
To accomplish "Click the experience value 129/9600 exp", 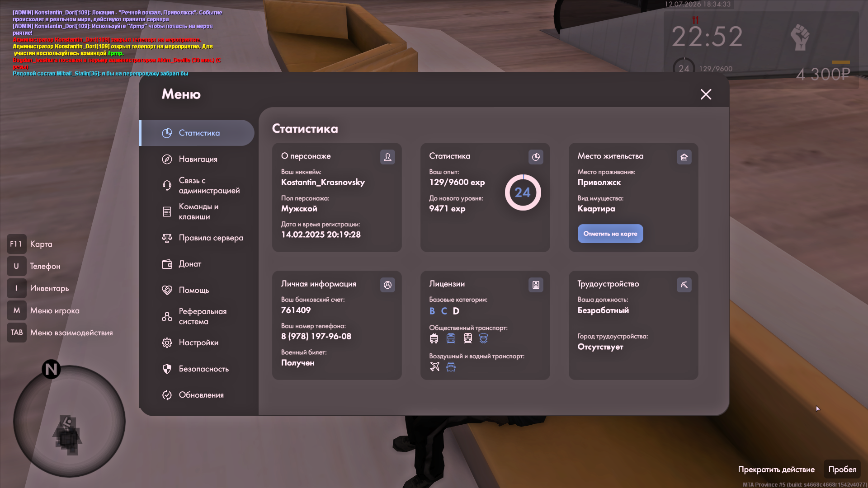I will pos(457,182).
